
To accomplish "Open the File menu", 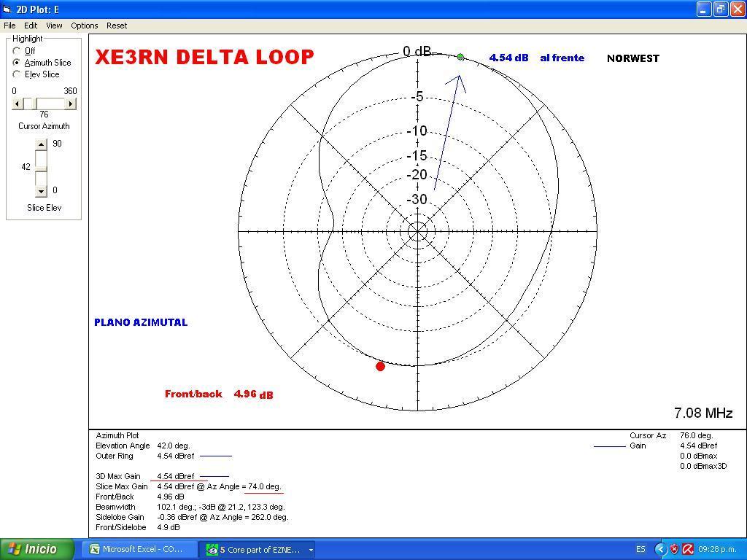I will coord(9,26).
